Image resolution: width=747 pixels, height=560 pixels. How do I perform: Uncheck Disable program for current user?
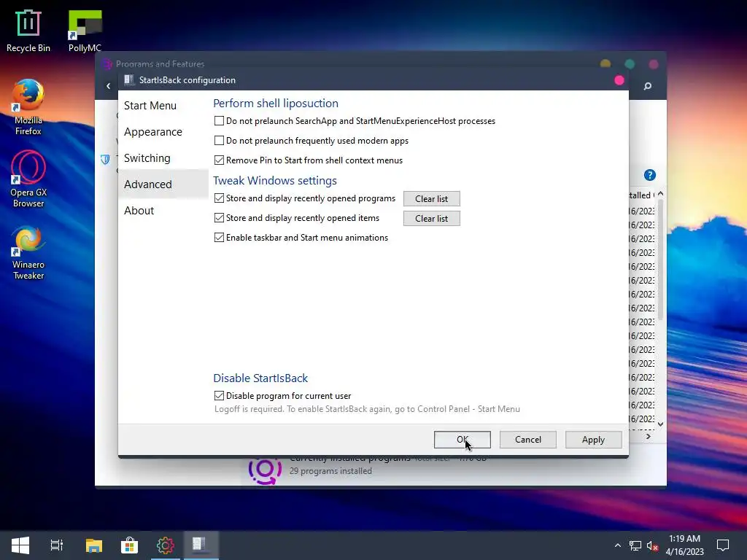pos(219,395)
